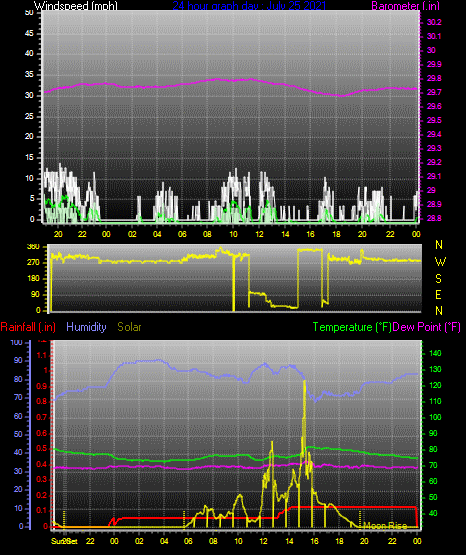Click the 'W' wind direction compass letter
This screenshot has height=555, width=466.
[440, 262]
